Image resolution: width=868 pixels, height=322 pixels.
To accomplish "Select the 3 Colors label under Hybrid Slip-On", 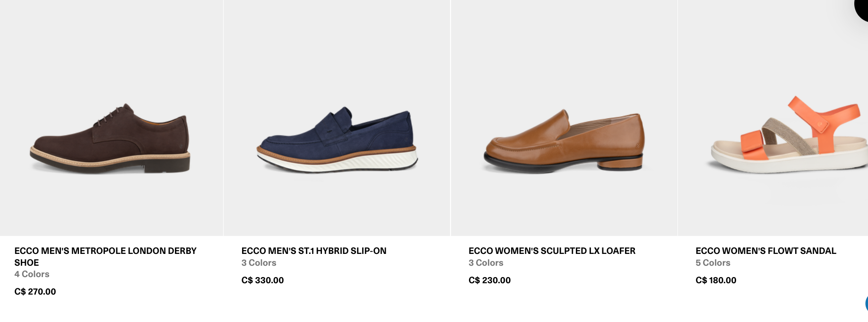I will [259, 263].
